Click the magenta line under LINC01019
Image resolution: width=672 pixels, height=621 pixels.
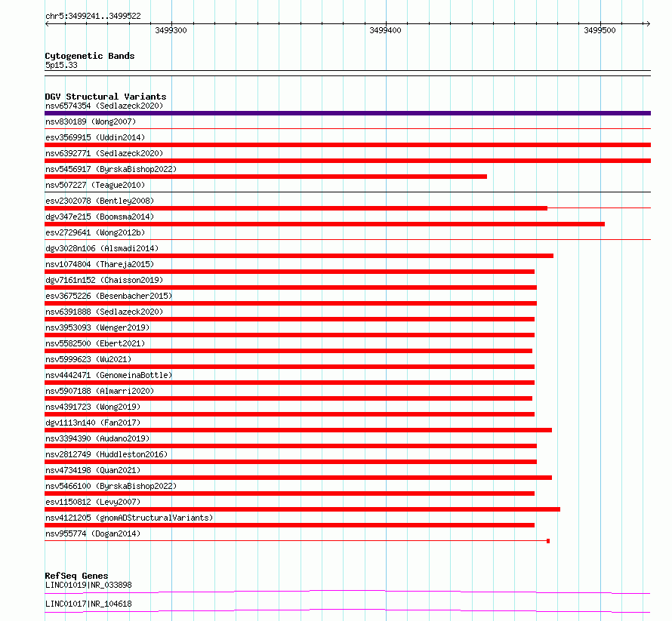pyautogui.click(x=347, y=592)
